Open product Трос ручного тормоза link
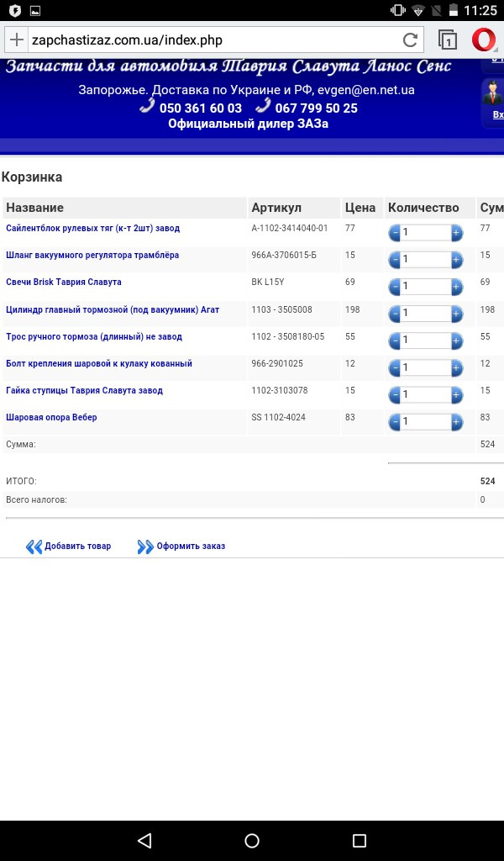Screen dimensions: 504x861 point(94,336)
